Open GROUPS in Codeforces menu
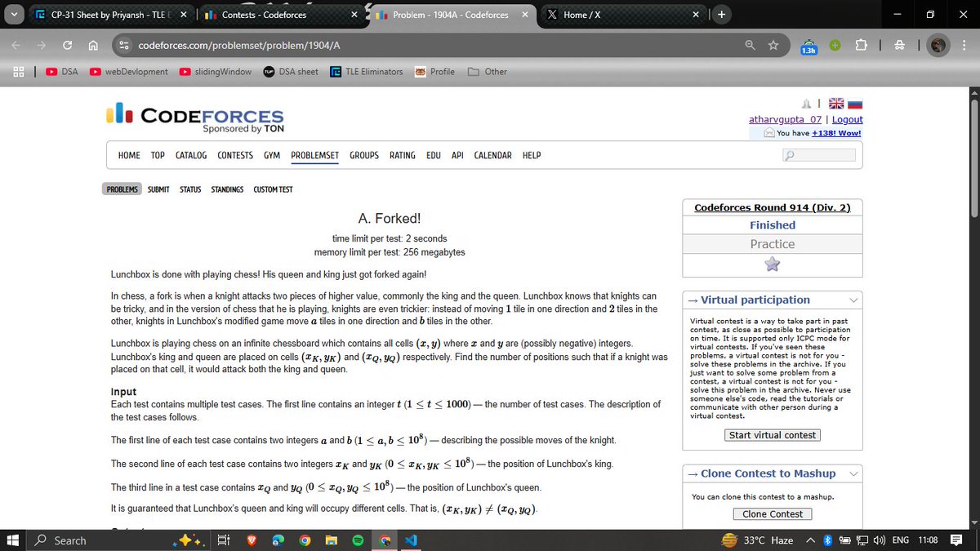Viewport: 980px width, 551px height. [364, 155]
